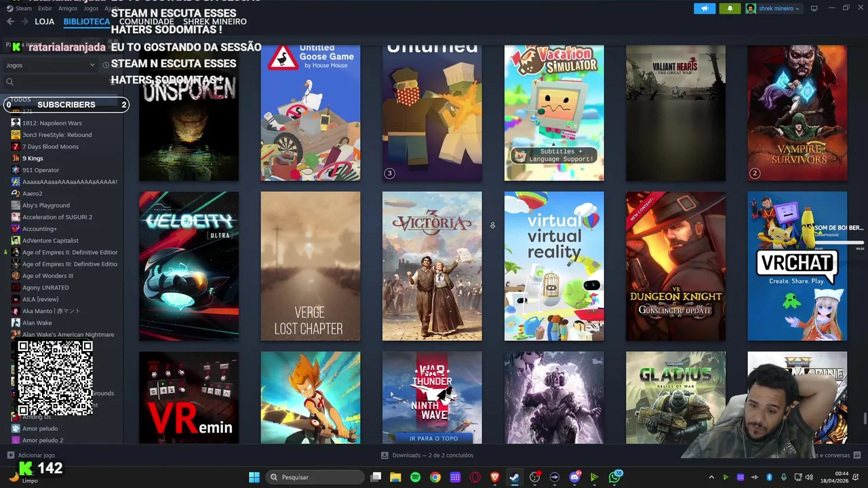Open Spotify from the taskbar
The image size is (868, 488).
click(x=415, y=477)
